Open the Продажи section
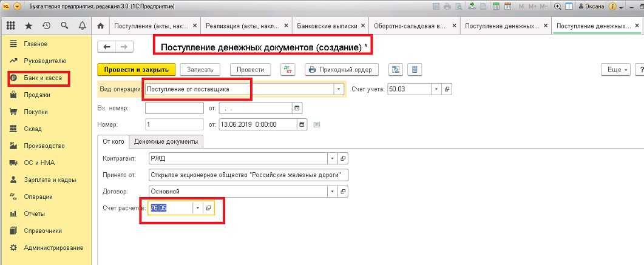The width and height of the screenshot is (644, 265). [37, 95]
